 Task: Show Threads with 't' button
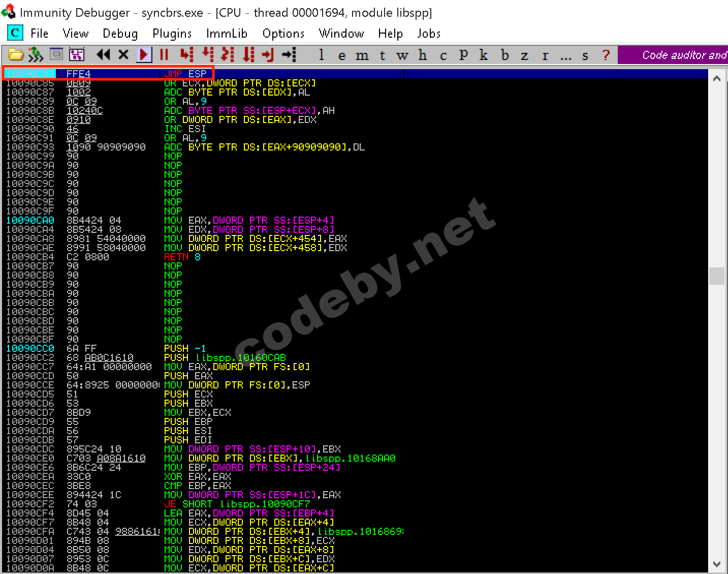(383, 55)
